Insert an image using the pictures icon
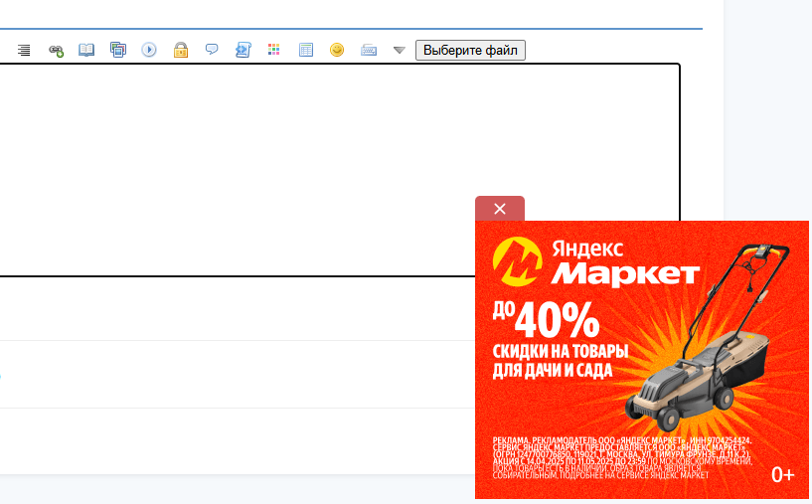This screenshot has width=812, height=504. 118,50
